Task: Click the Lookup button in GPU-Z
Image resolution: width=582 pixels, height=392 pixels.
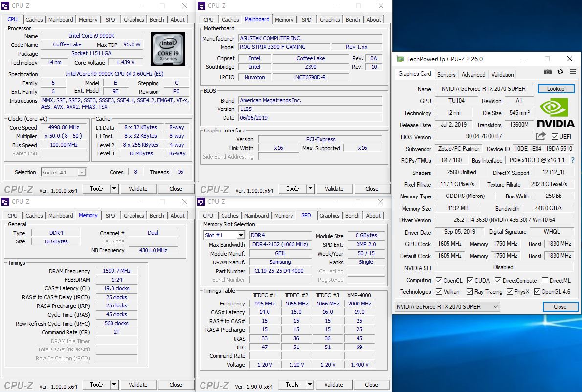Action: point(556,88)
